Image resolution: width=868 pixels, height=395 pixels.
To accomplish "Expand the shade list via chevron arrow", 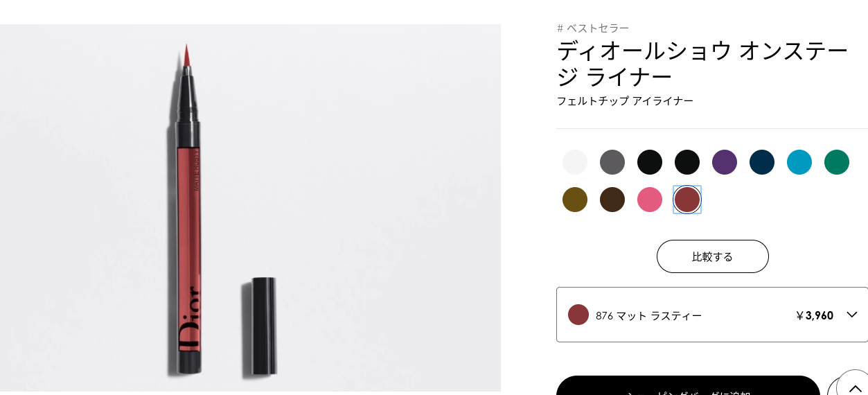I will pos(852,315).
